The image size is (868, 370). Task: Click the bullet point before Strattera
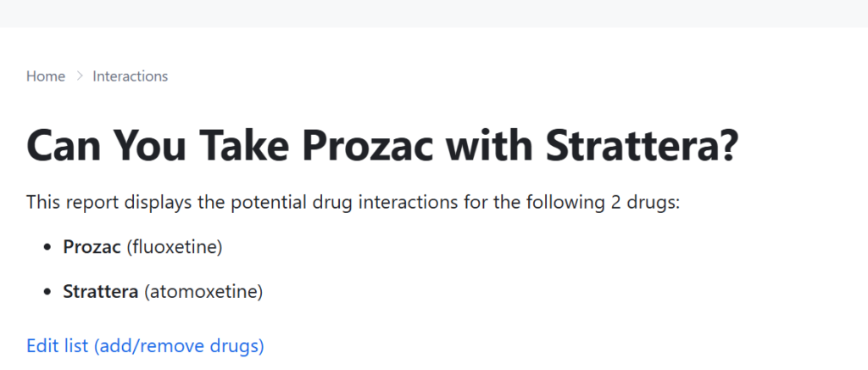tap(48, 292)
